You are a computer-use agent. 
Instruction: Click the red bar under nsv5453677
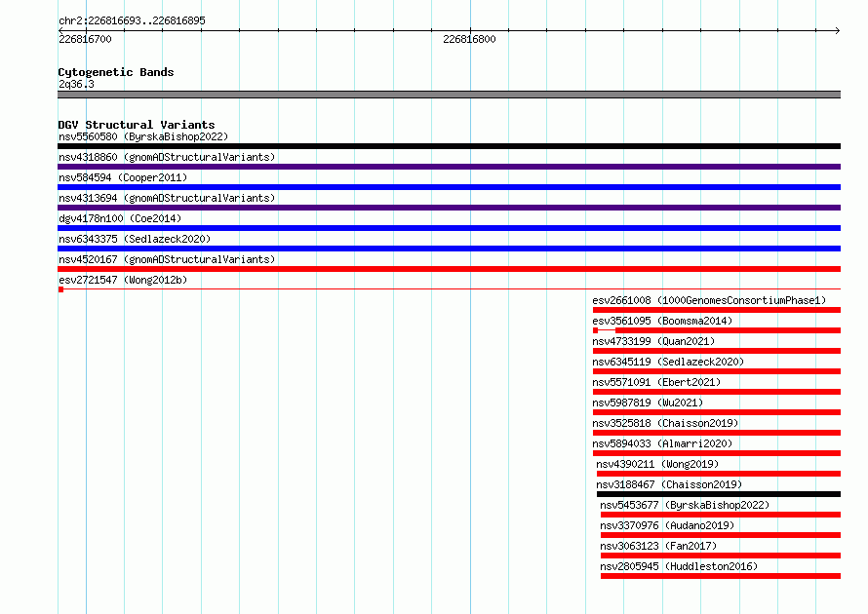720,515
